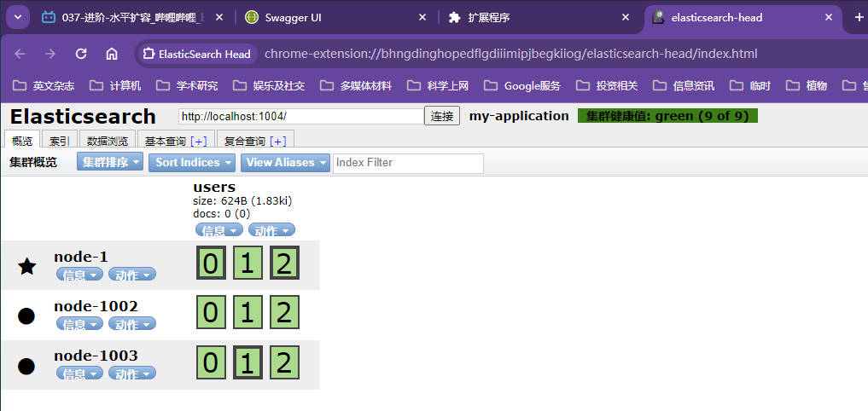Click primary shard 1 on node-1003

coord(248,363)
